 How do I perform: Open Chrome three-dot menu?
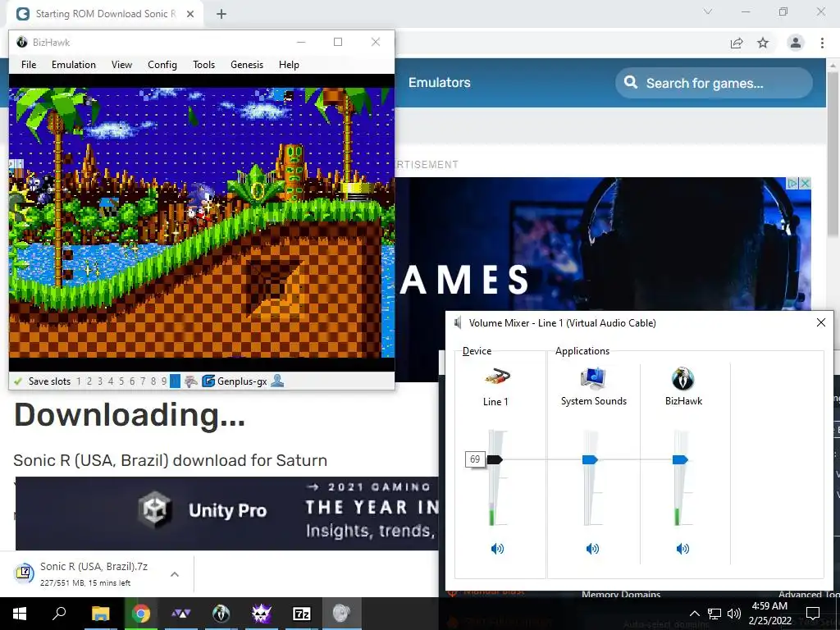(x=822, y=43)
